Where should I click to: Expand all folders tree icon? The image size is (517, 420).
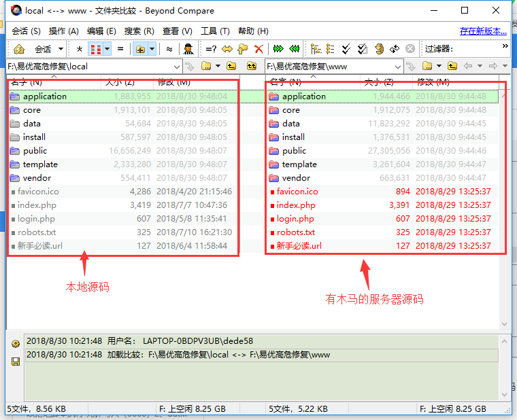pos(316,49)
